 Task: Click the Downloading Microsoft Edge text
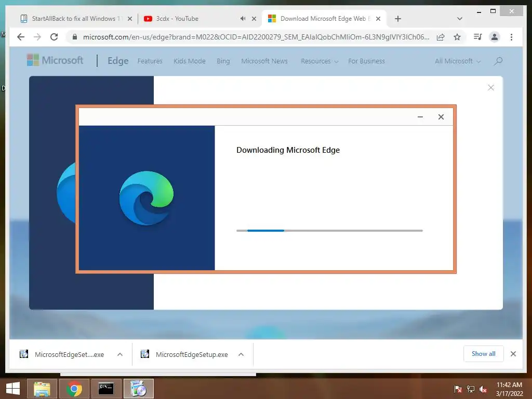[x=288, y=150]
